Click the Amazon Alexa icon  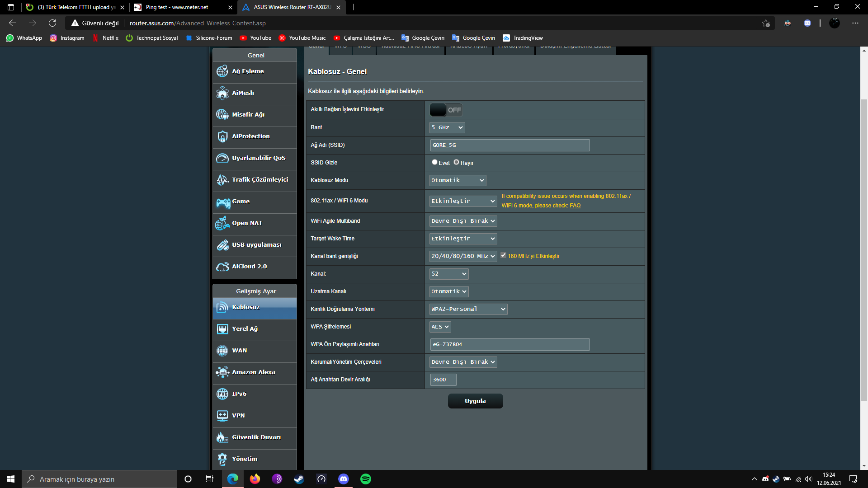pyautogui.click(x=222, y=372)
